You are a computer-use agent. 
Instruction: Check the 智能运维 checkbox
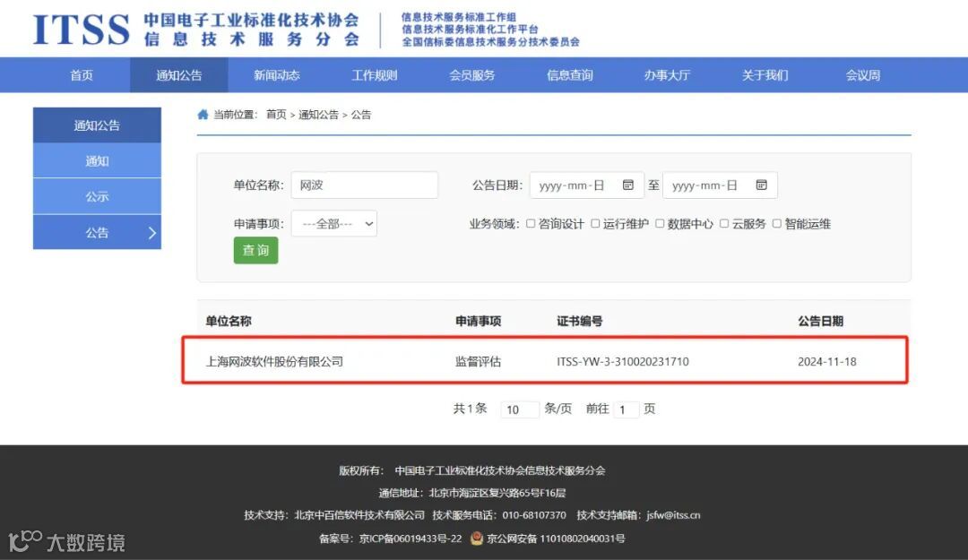coord(776,223)
